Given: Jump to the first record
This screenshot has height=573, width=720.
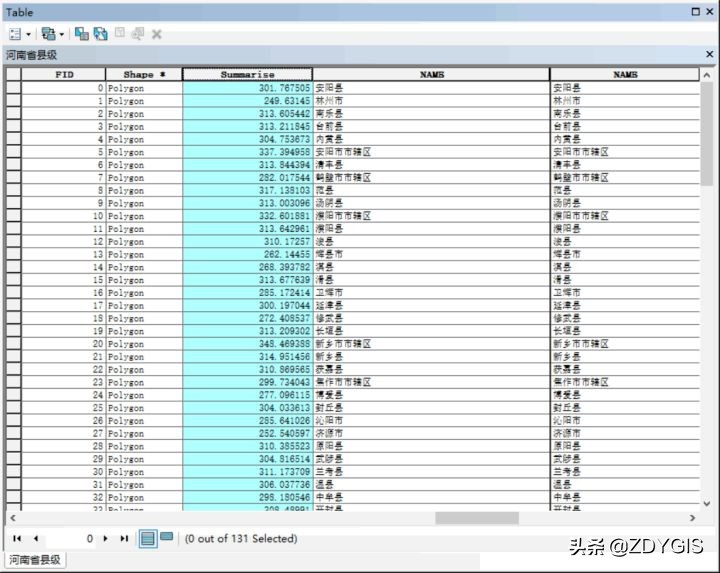Looking at the screenshot, I should click(17, 539).
